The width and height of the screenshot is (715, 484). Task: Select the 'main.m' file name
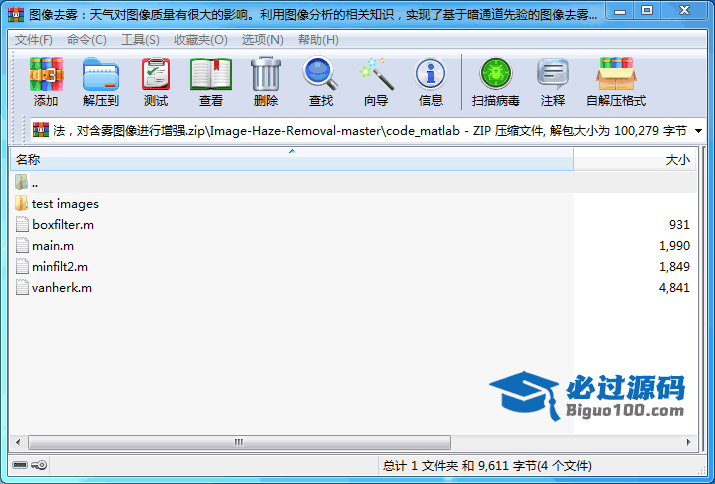(x=53, y=245)
